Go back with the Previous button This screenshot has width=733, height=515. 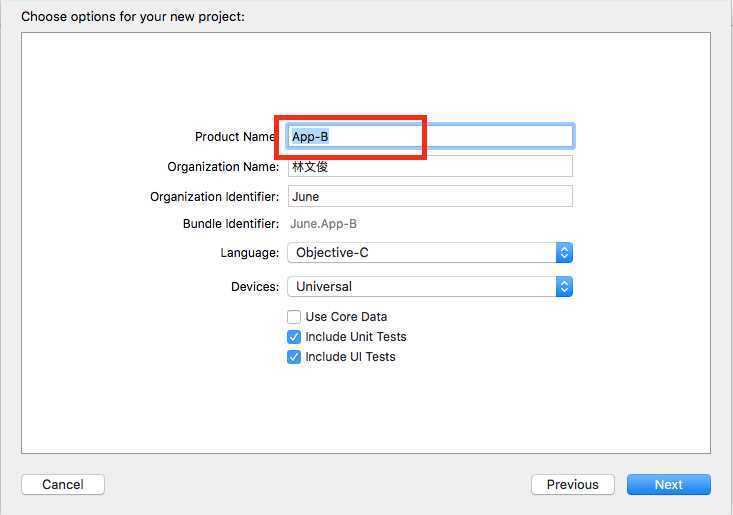[x=572, y=484]
